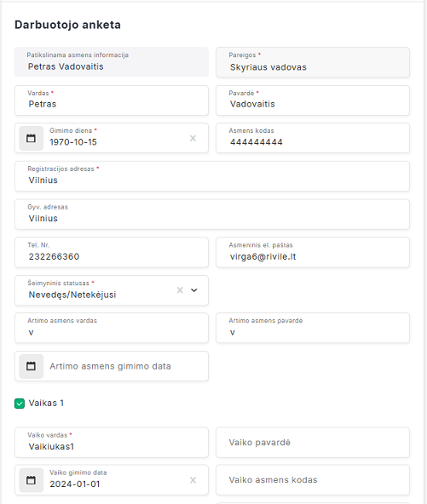Clear the Vaiko gimimo data value
The image size is (427, 504).
(x=193, y=480)
